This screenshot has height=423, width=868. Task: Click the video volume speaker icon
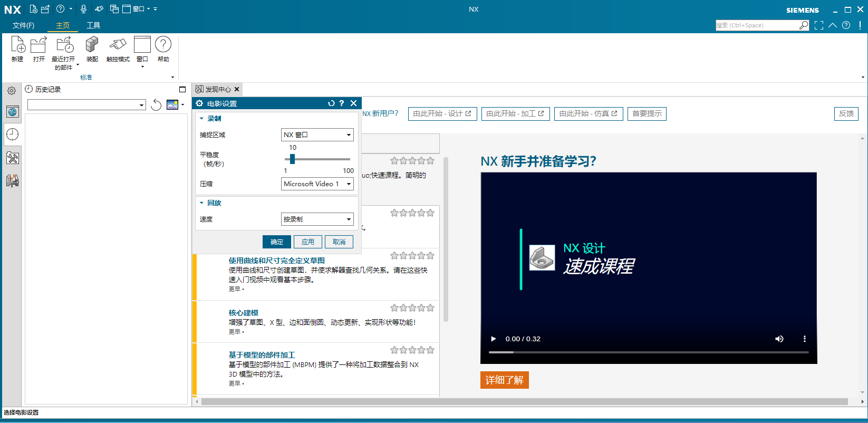[779, 339]
